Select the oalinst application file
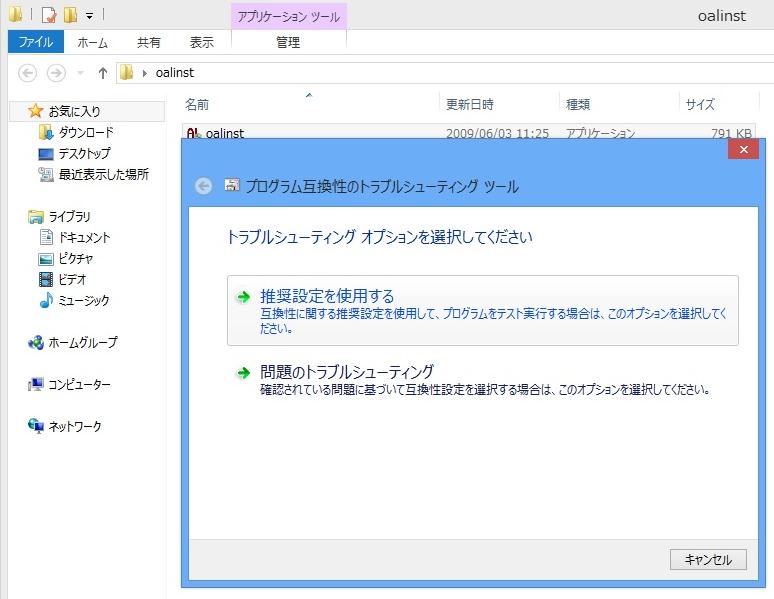 click(x=468, y=132)
